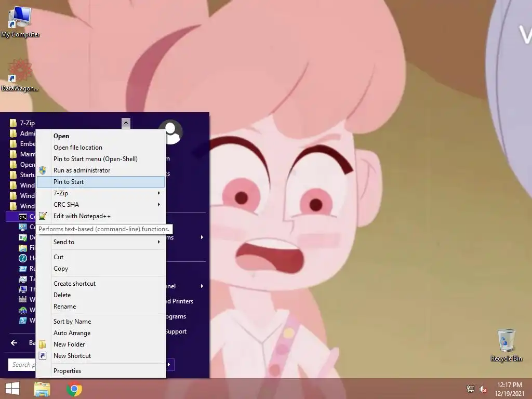532x399 pixels.
Task: Choose Create shortcut
Action: coord(100,284)
